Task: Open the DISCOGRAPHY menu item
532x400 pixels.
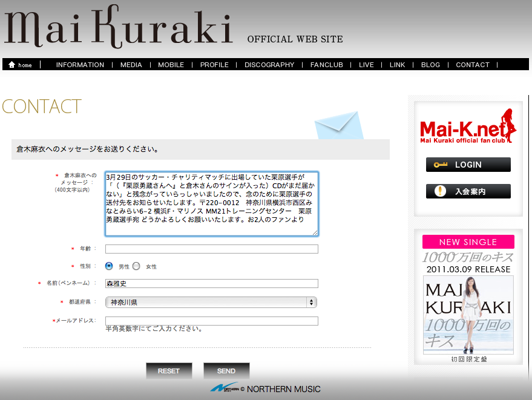Action: pos(269,65)
